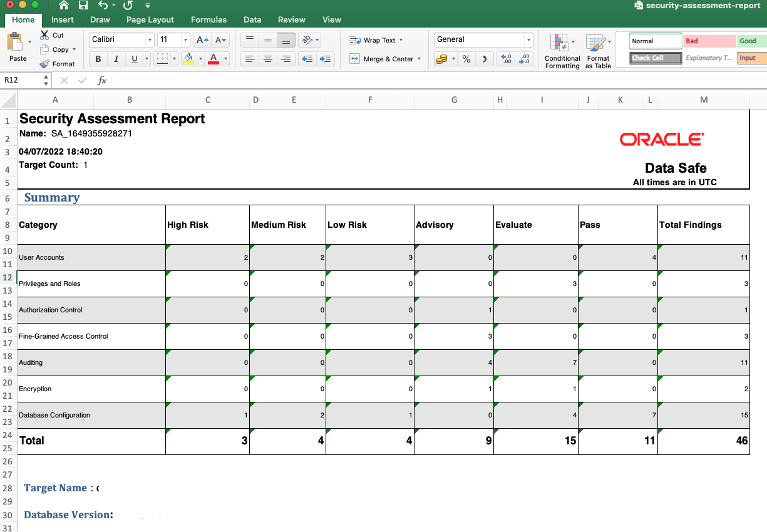The width and height of the screenshot is (767, 532).
Task: Toggle Wrap Text for the selection
Action: [376, 39]
